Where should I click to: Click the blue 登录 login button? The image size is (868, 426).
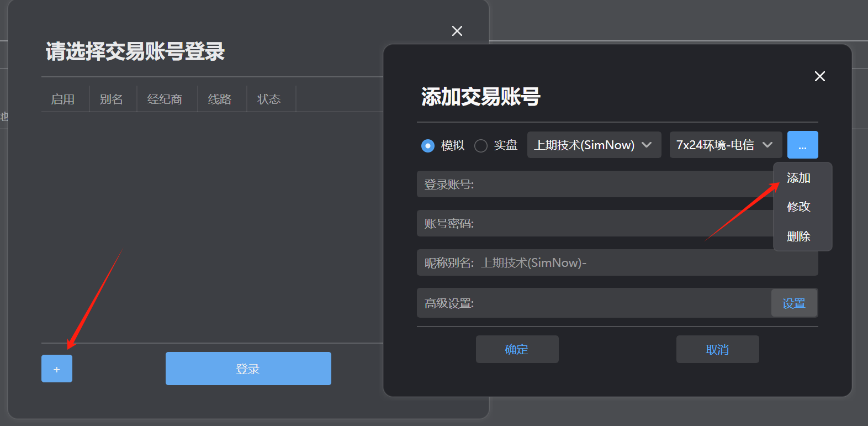tap(248, 369)
